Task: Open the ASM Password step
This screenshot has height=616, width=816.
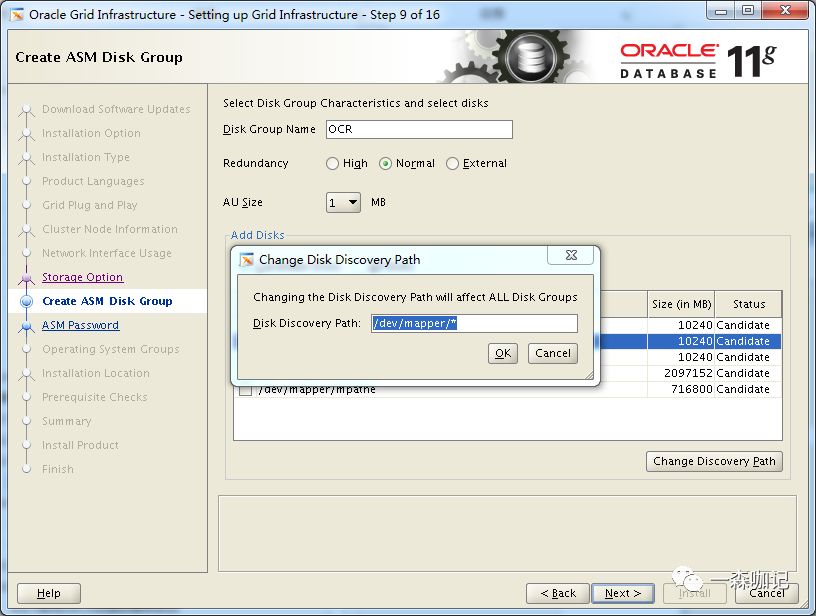Action: [x=80, y=325]
